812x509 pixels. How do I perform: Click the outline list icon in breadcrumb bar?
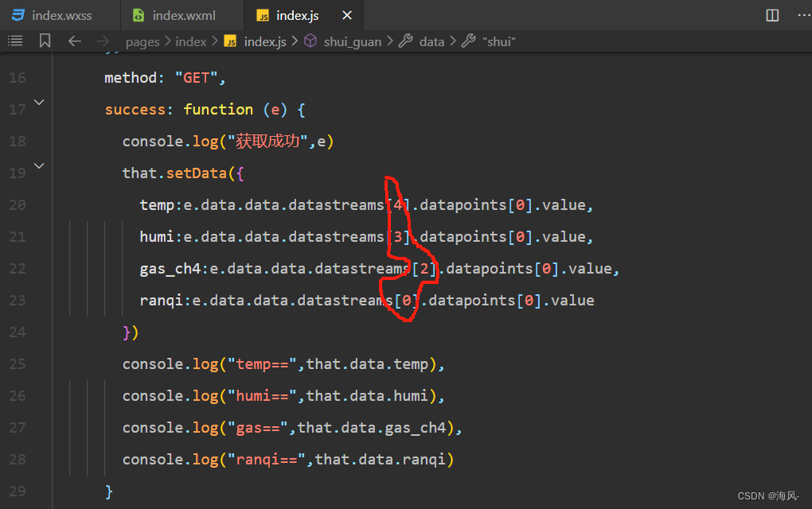pos(15,41)
